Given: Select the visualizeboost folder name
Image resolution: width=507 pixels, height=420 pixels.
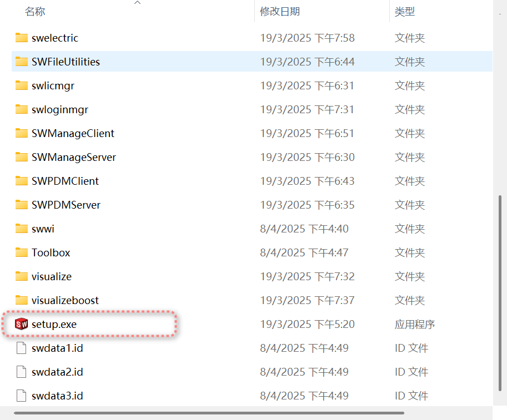Looking at the screenshot, I should click(x=65, y=301).
